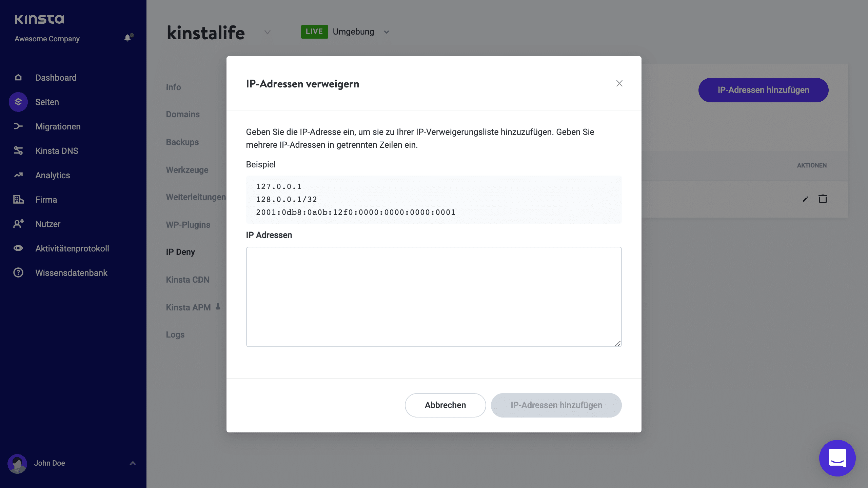
Task: Open the notification bell
Action: [128, 38]
